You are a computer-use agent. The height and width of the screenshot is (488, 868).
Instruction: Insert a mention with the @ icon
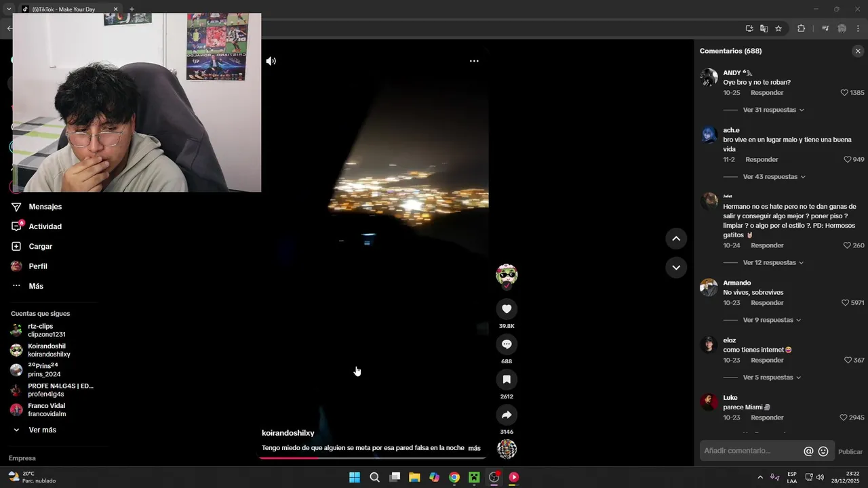[x=808, y=451]
